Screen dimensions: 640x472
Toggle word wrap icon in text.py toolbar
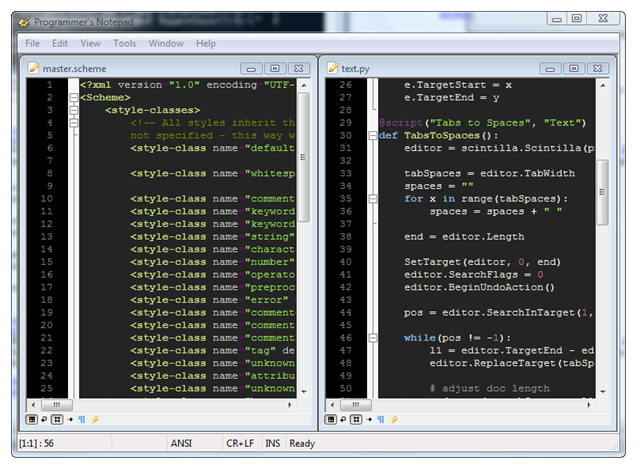point(343,419)
